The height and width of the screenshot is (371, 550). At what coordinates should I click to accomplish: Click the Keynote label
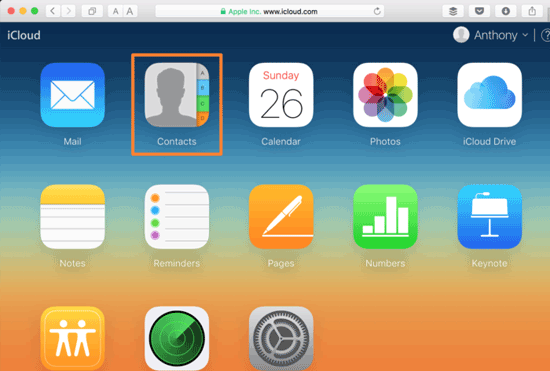coord(489,263)
